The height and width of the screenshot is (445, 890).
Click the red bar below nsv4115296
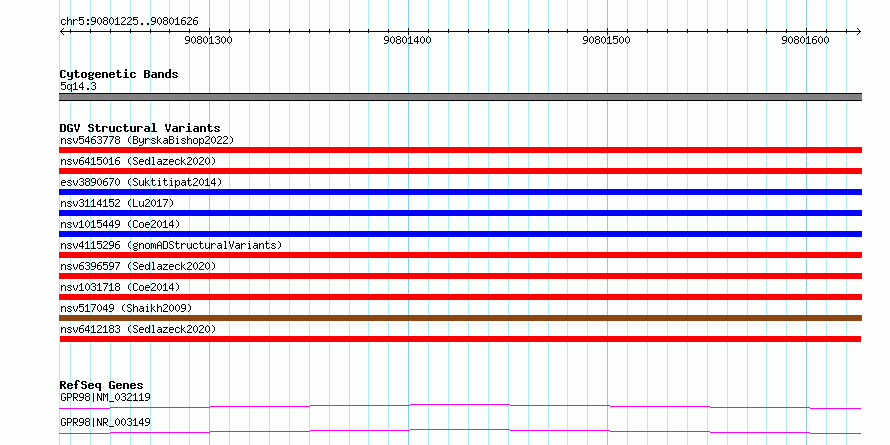click(460, 255)
